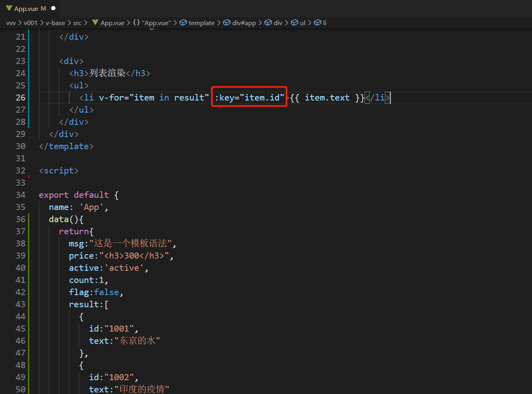Image resolution: width=532 pixels, height=394 pixels.
Task: Click the count:1 line
Action: click(x=89, y=280)
